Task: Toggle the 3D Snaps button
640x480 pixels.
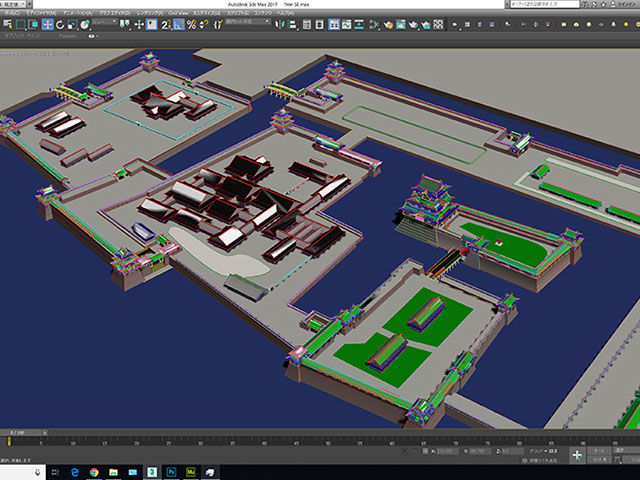Action: tap(164, 24)
